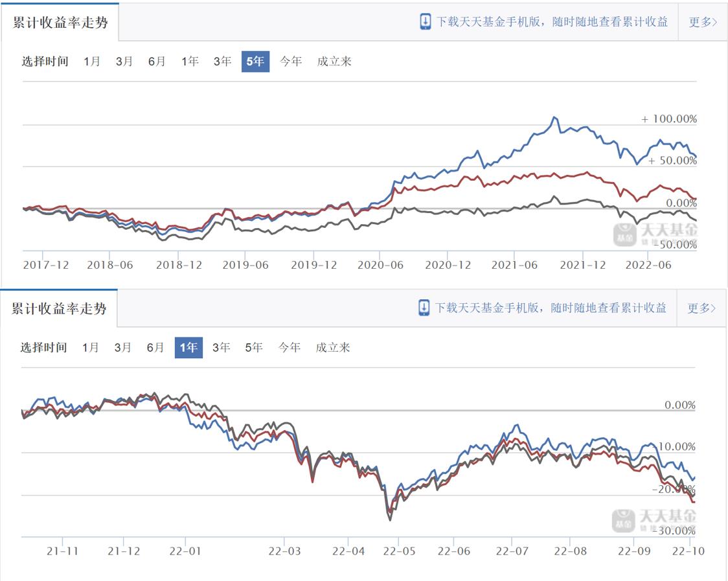The height and width of the screenshot is (581, 728).
Task: Open 下载天天基金手机版 link in bottom panel
Action: coord(551,308)
